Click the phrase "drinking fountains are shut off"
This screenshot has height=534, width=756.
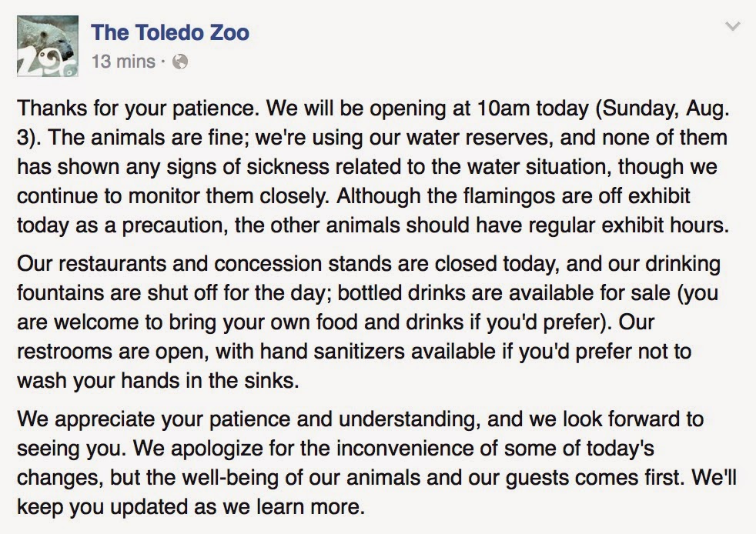tap(370, 279)
